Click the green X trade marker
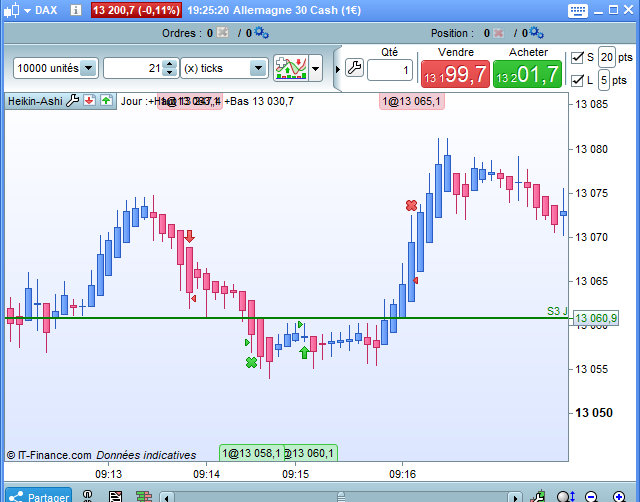This screenshot has width=640, height=502. (251, 362)
